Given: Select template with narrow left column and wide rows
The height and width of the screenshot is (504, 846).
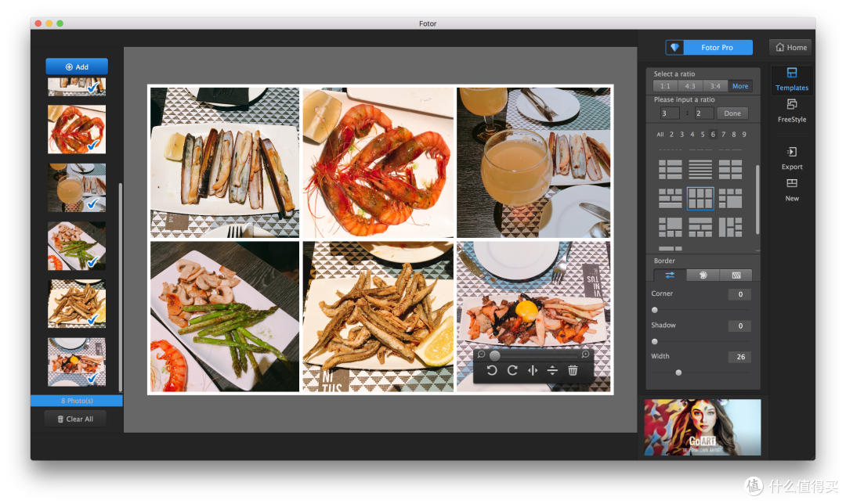Looking at the screenshot, I should point(670,169).
